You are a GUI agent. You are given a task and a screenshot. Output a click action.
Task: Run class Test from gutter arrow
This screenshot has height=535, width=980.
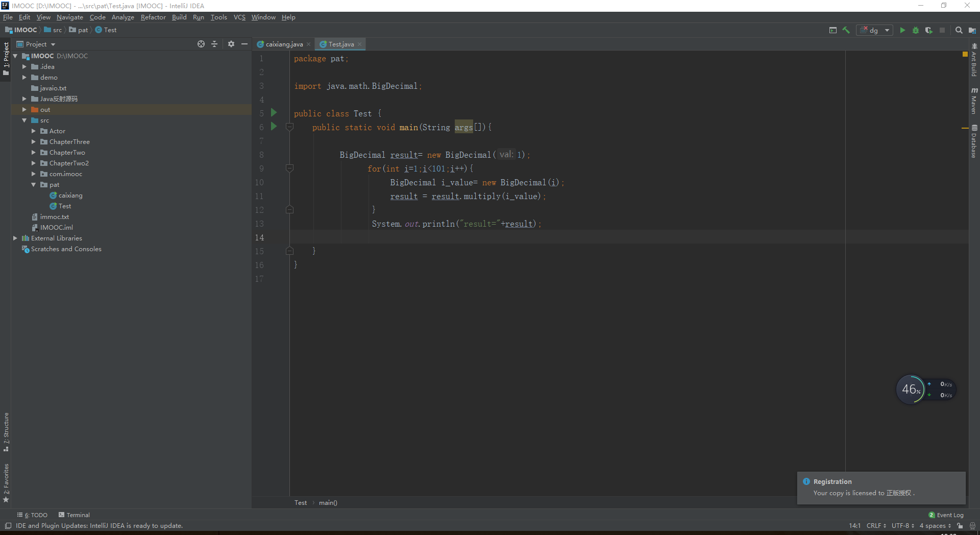coord(274,112)
